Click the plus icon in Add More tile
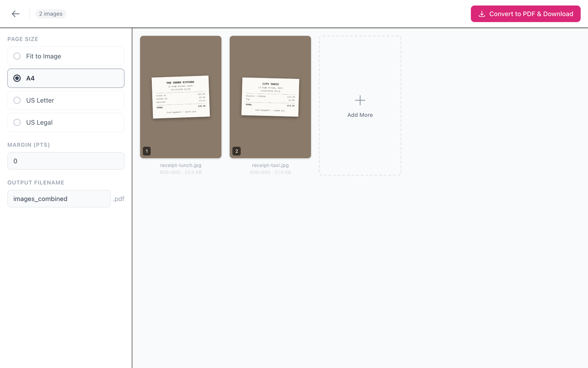This screenshot has height=368, width=588. point(360,100)
